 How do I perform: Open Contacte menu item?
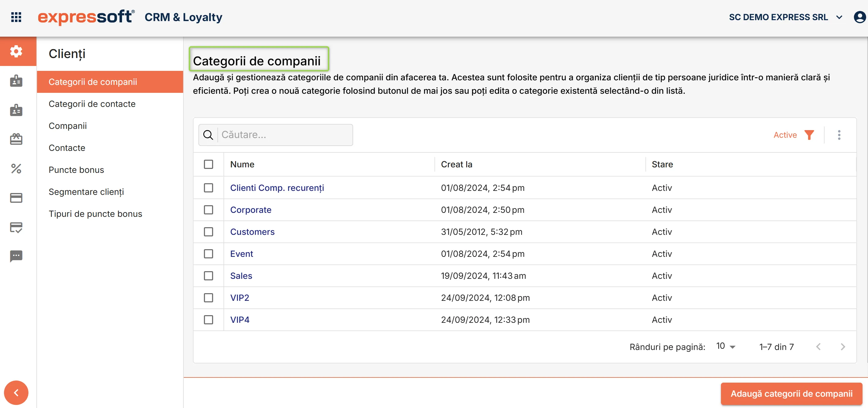(110, 148)
